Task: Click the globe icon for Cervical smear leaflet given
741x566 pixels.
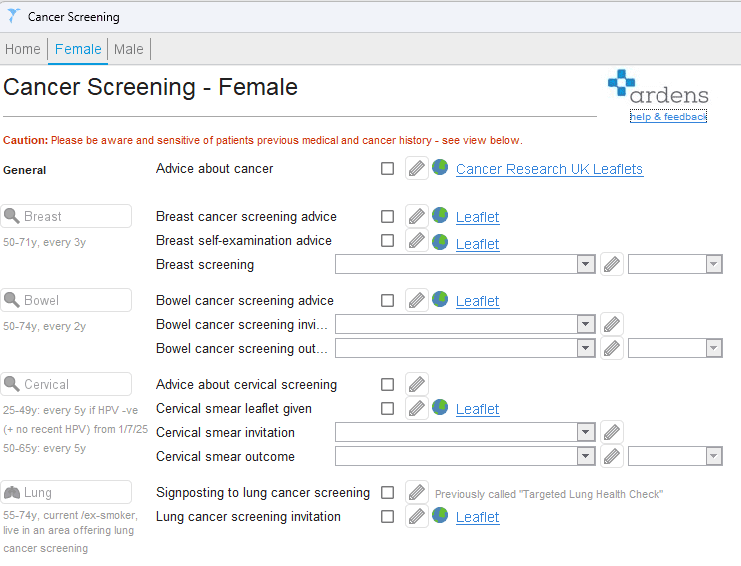Action: click(440, 407)
